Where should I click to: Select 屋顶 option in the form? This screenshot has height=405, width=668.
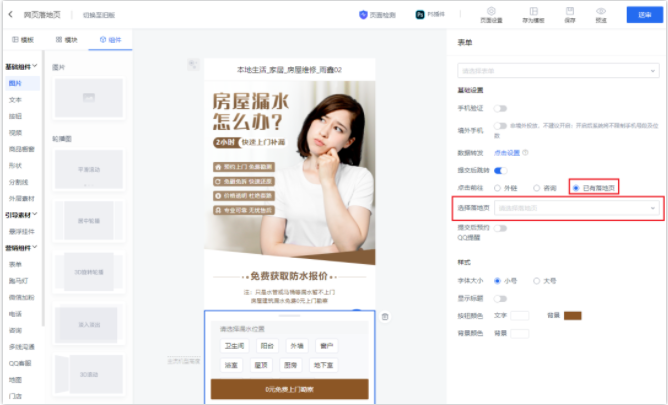point(261,365)
